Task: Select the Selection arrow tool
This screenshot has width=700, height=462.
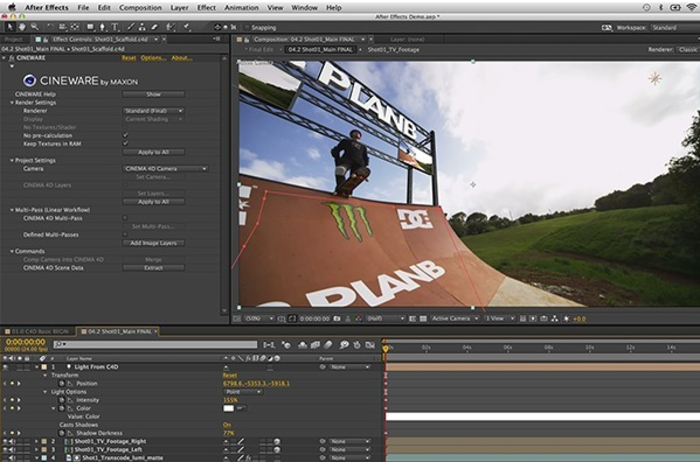Action: (x=8, y=27)
